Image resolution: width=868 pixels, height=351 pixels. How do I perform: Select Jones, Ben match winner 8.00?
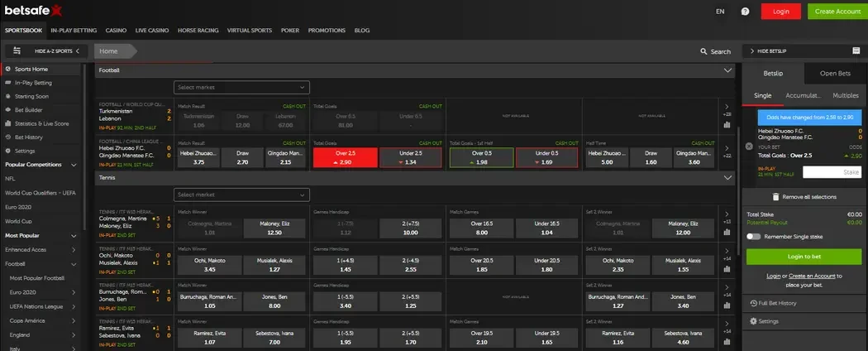tap(274, 301)
